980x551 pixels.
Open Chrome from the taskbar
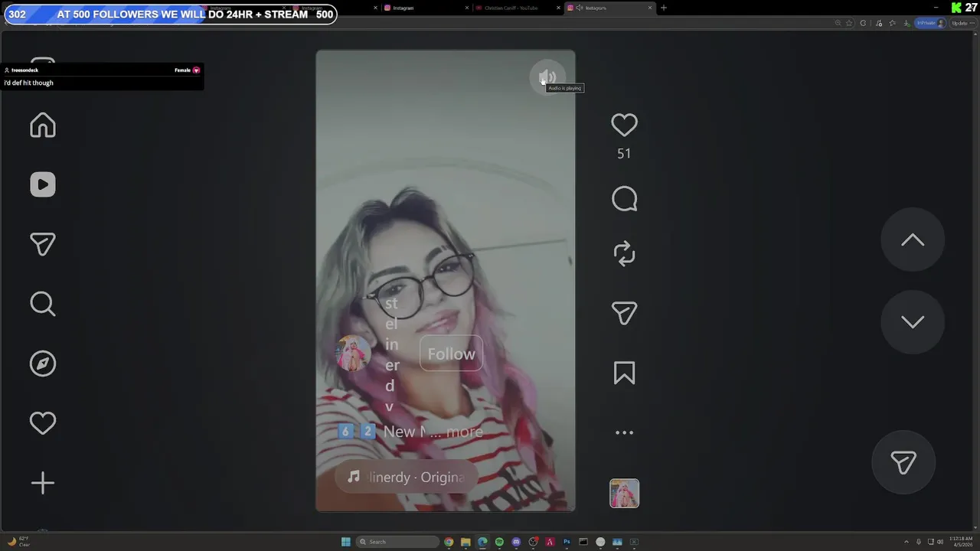pos(449,542)
